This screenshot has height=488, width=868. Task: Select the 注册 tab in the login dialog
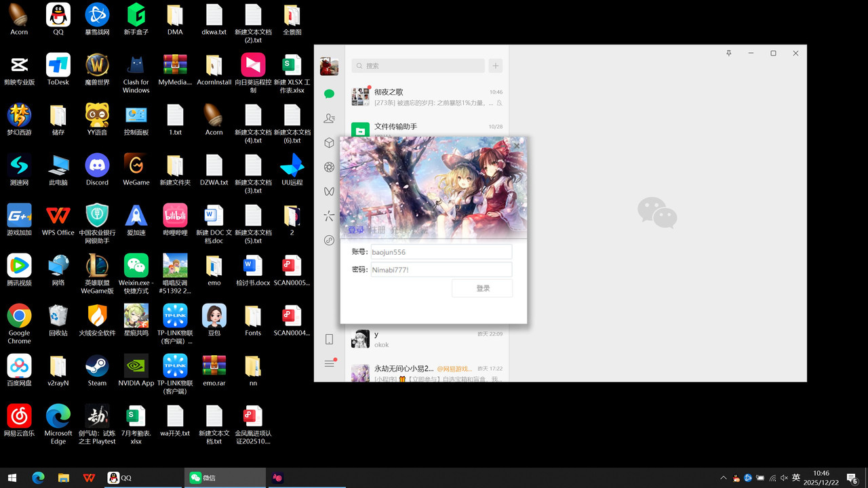pos(377,230)
